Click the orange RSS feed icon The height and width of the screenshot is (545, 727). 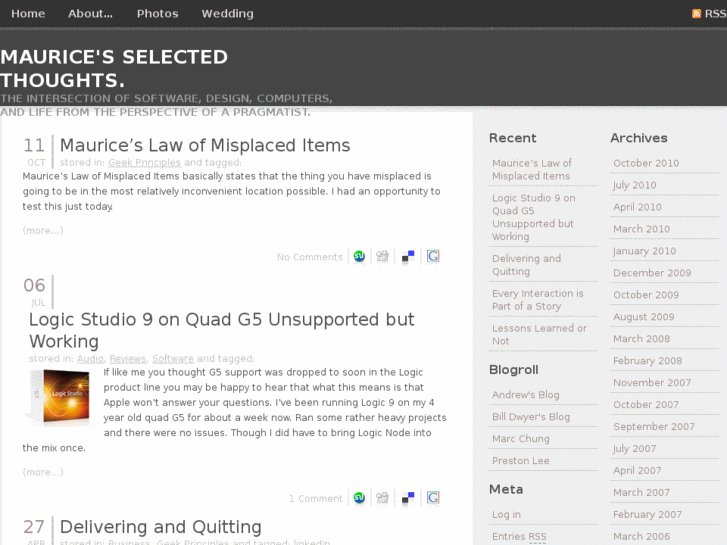(x=696, y=14)
